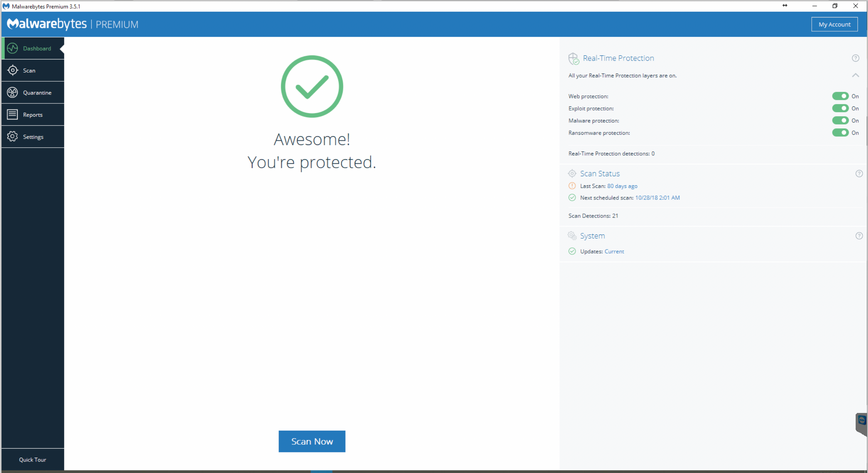
Task: Toggle Ransomware protection on or off
Action: 841,133
